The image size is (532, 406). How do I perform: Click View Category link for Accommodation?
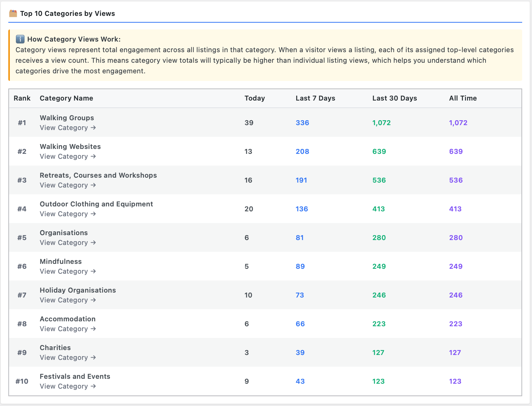click(x=68, y=329)
